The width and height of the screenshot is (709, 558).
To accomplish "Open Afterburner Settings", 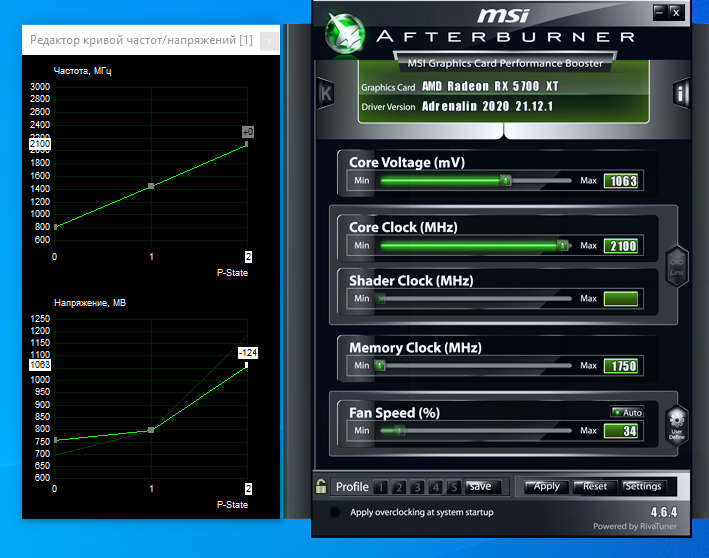I will pyautogui.click(x=643, y=487).
